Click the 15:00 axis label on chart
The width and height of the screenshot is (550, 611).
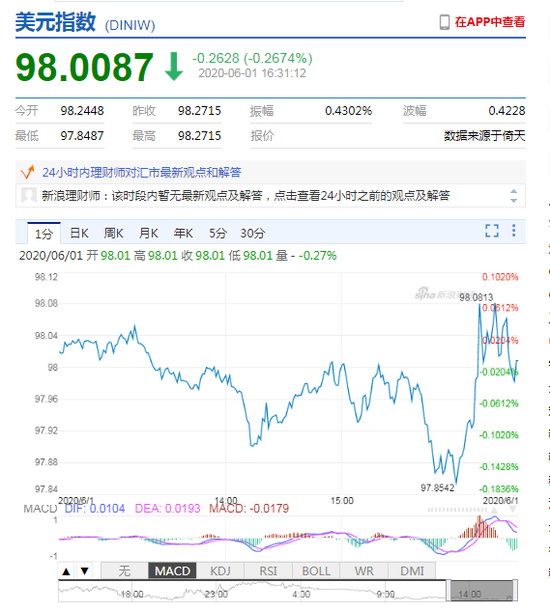click(342, 501)
